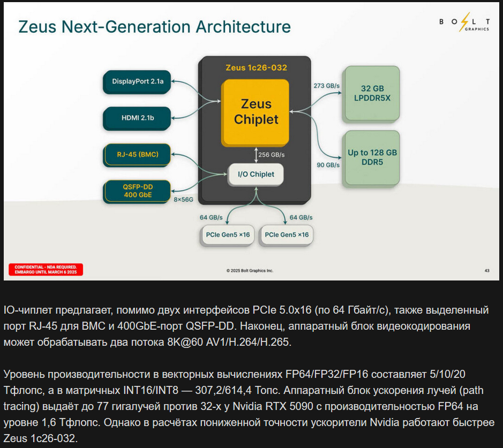Click the 32 GB LPDDR5X memory block

371,94
